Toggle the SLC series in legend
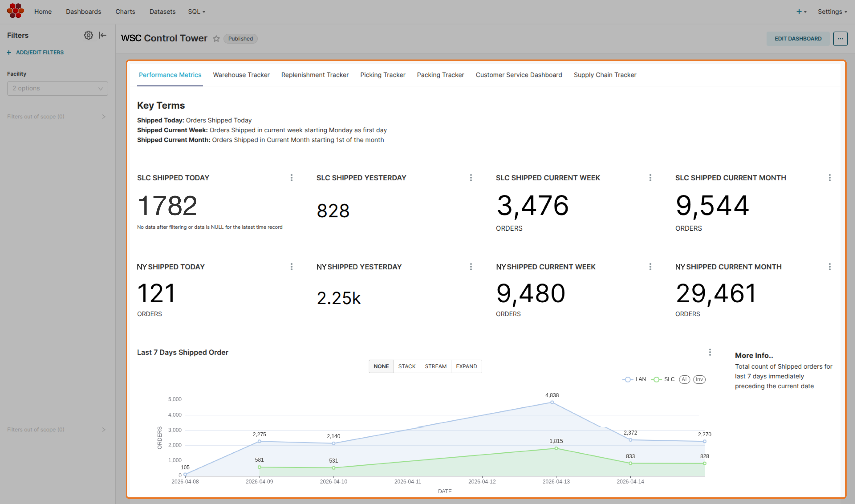The width and height of the screenshot is (855, 504). (x=663, y=379)
